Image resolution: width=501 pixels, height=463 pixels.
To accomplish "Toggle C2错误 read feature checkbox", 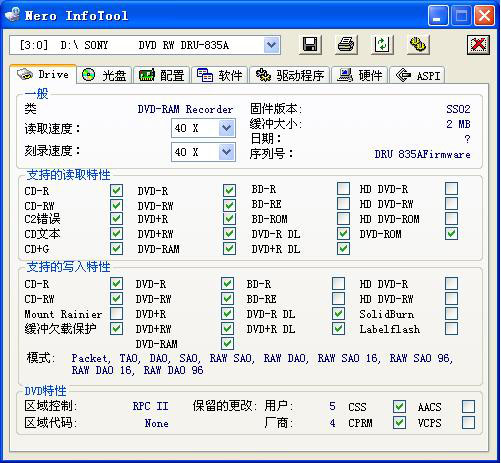I will 116,219.
